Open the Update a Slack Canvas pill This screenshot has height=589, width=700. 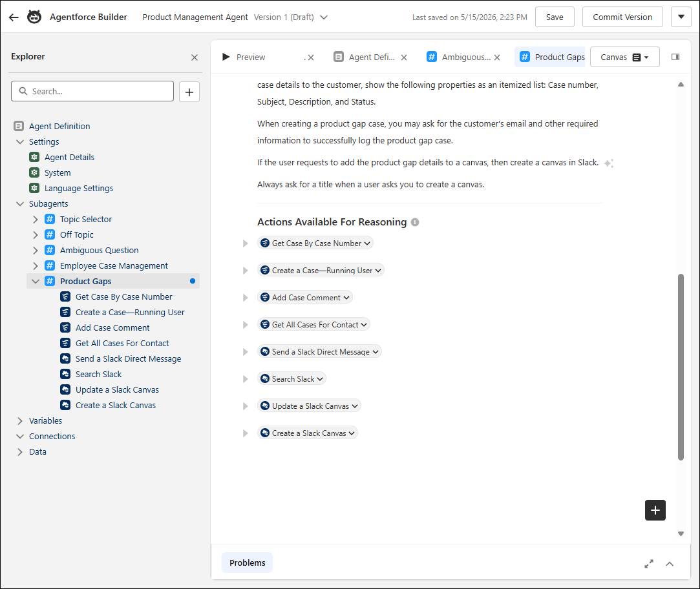coord(310,406)
